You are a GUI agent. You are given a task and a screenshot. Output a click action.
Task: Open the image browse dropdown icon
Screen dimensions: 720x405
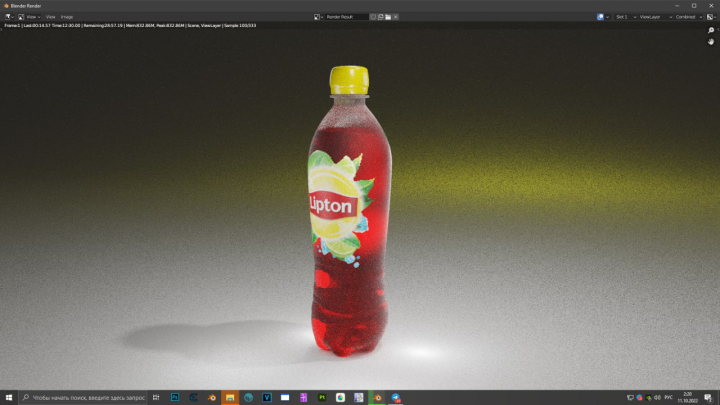click(x=318, y=17)
